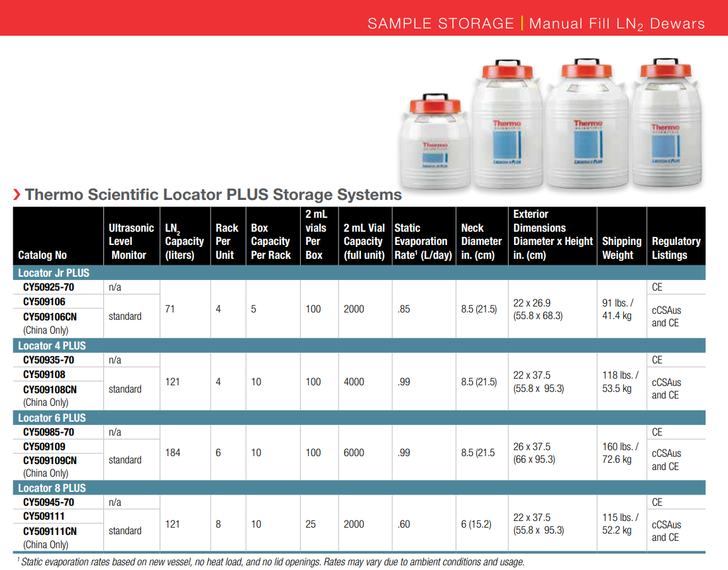Click box capacity per rack value 5
Image resolution: width=728 pixels, height=570 pixels.
pyautogui.click(x=254, y=309)
